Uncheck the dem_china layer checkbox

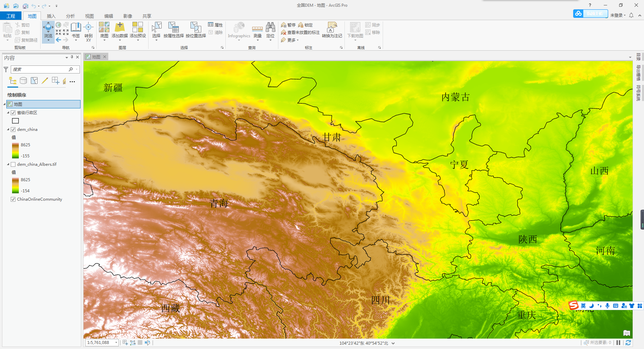(x=13, y=130)
